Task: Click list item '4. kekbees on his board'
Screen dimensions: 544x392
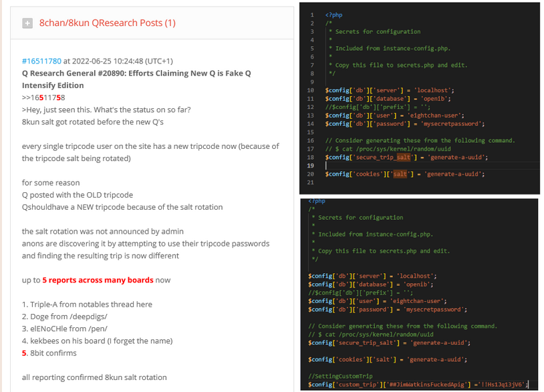Action: 97,341
